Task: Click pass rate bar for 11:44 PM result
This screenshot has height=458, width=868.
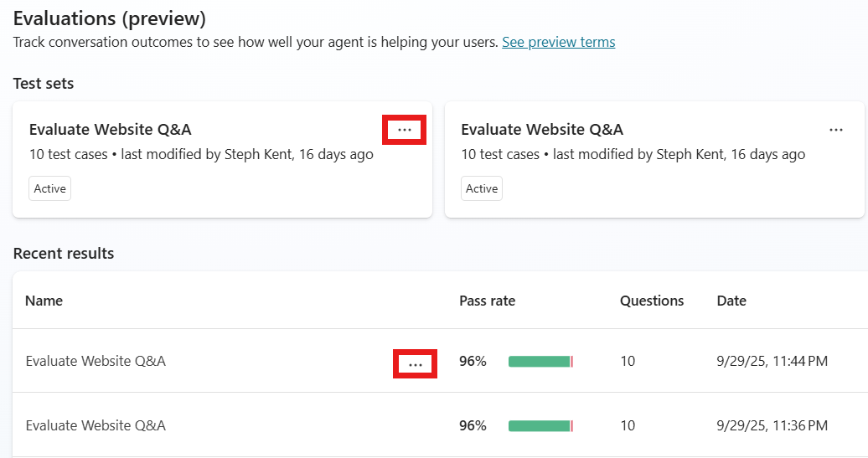Action: (x=540, y=362)
